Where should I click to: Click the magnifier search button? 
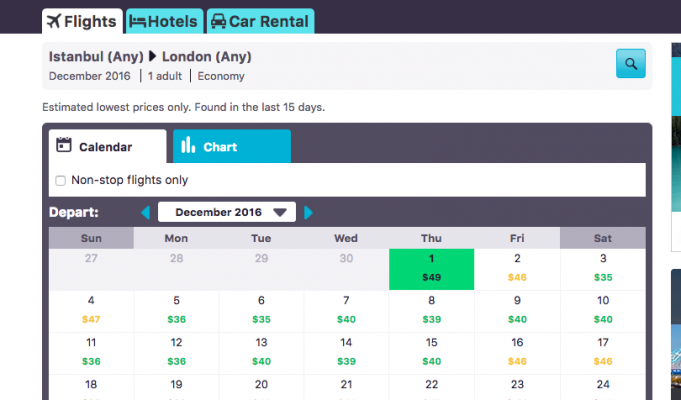pyautogui.click(x=630, y=64)
